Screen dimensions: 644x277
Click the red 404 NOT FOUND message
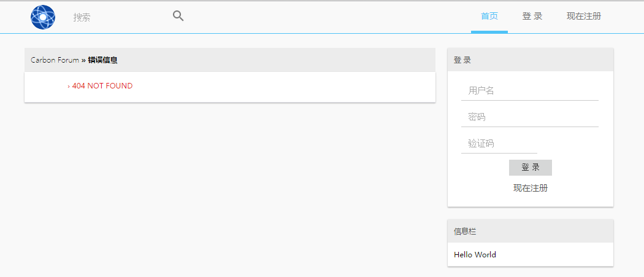[102, 86]
